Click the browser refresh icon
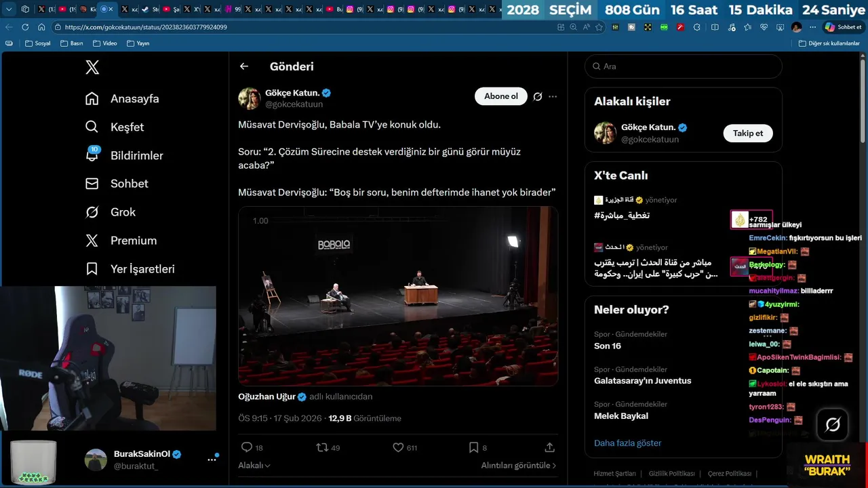 [x=25, y=27]
